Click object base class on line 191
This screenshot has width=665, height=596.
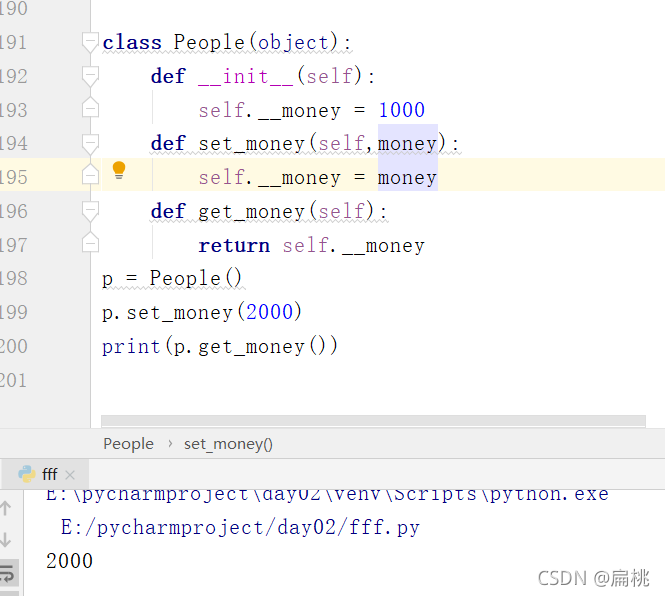[293, 42]
